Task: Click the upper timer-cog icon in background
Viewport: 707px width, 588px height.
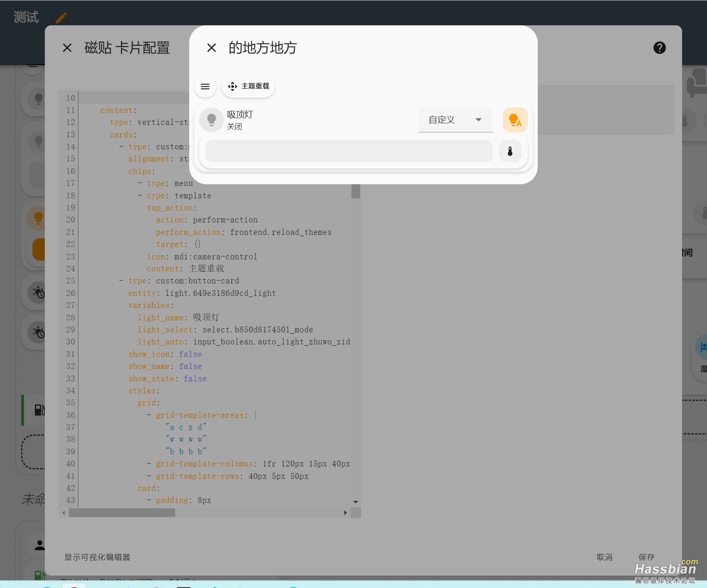Action: (39, 293)
